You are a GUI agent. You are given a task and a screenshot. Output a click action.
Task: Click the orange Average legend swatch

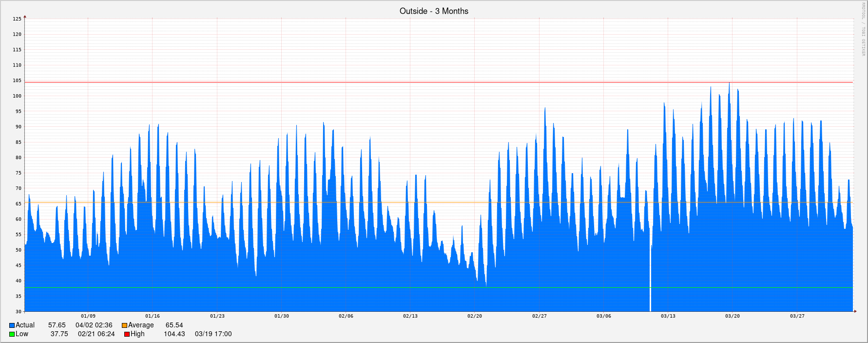[124, 325]
